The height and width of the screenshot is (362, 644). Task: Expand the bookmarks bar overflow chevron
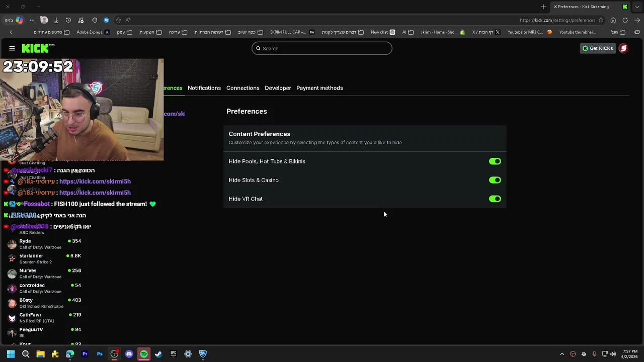coord(11,32)
